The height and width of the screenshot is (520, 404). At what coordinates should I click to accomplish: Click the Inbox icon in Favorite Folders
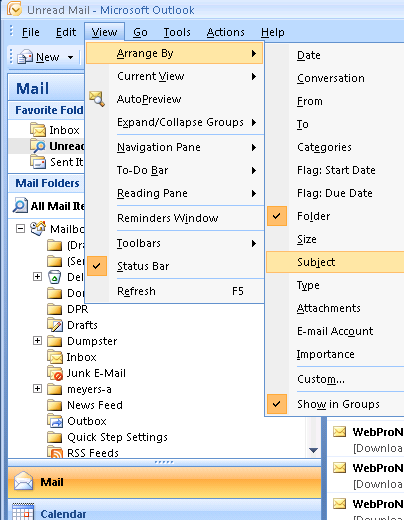click(38, 130)
